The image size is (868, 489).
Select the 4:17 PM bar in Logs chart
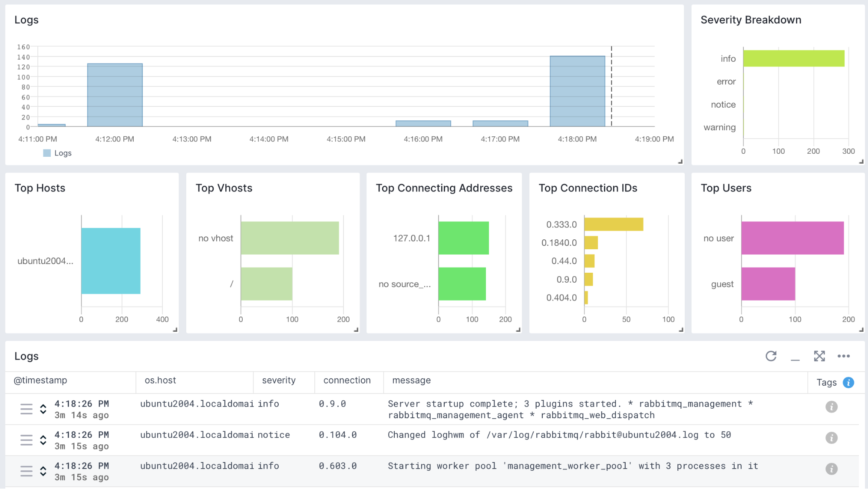coord(500,124)
